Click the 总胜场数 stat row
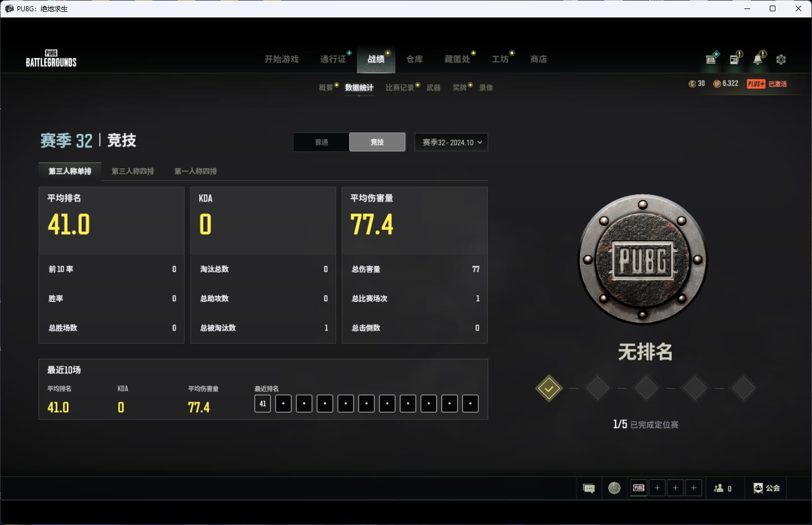 point(111,328)
